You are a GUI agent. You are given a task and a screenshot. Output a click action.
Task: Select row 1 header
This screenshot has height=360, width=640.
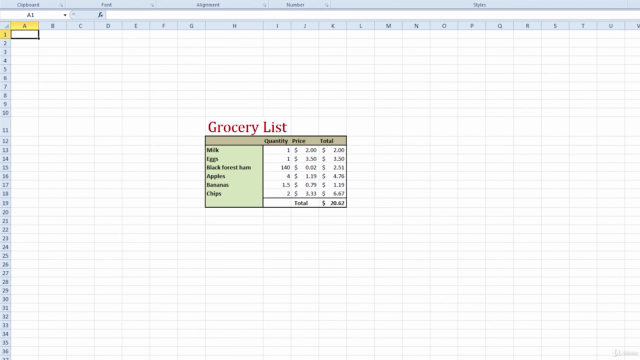5,35
